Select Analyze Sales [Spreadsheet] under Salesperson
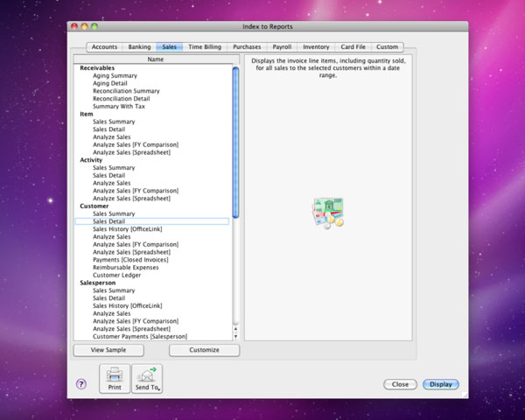Screen dimensions: 525x420 pos(131,329)
